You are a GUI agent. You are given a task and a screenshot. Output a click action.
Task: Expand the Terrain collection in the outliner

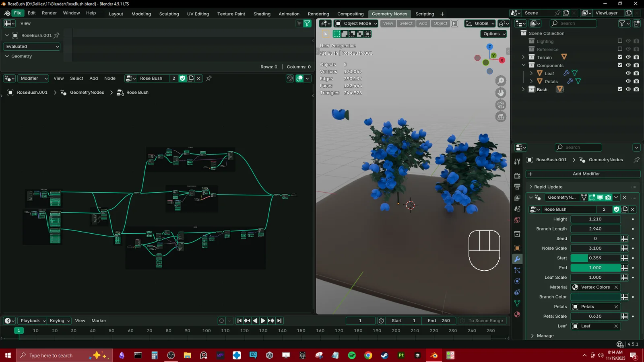click(523, 57)
